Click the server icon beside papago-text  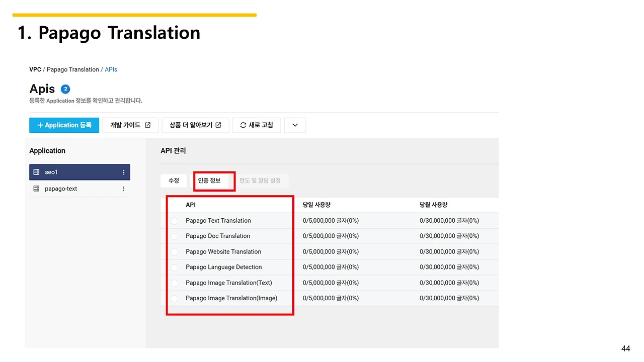pyautogui.click(x=36, y=189)
